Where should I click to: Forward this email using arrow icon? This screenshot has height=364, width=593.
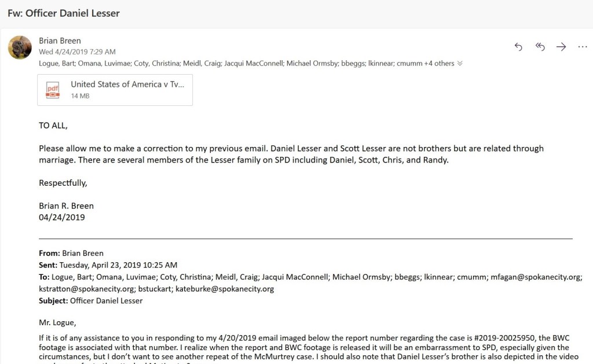(x=561, y=47)
